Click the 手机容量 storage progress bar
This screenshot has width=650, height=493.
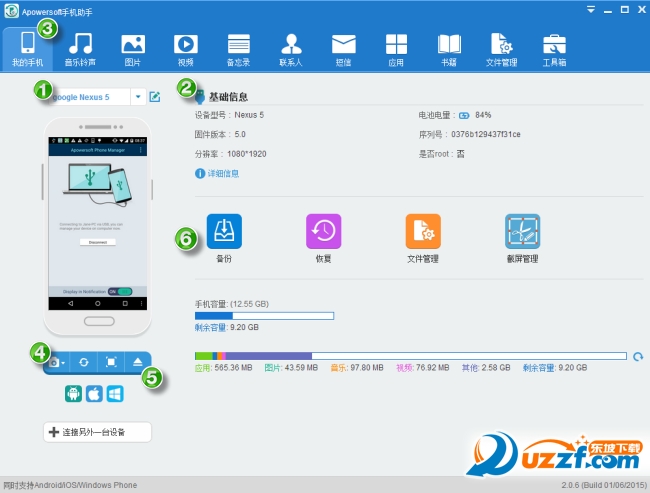click(x=264, y=316)
